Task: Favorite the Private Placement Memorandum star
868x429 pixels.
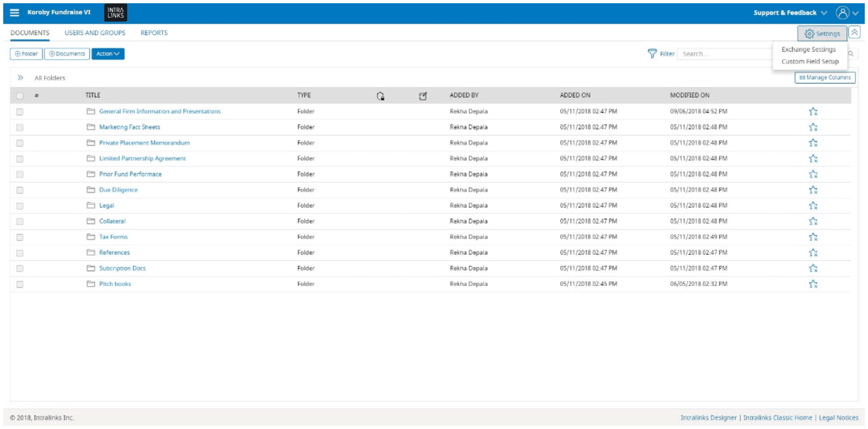Action: tap(813, 143)
